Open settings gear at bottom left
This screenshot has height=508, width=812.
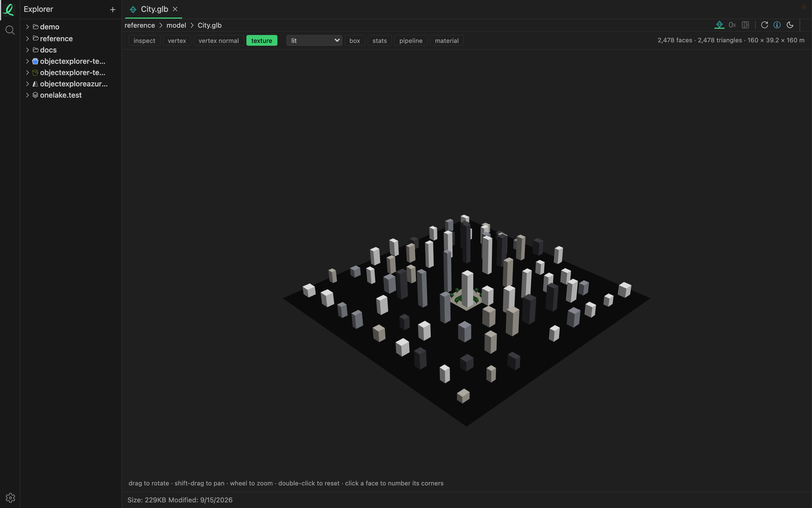click(10, 498)
